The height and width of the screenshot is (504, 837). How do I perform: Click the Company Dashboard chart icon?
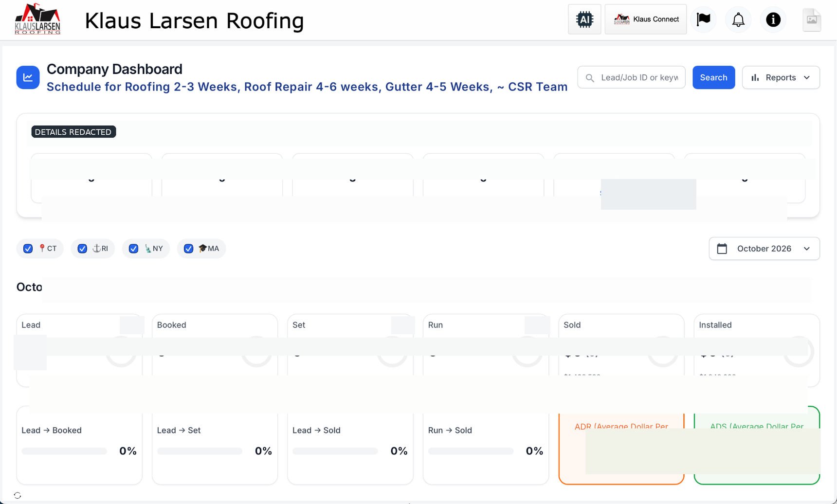(x=28, y=77)
